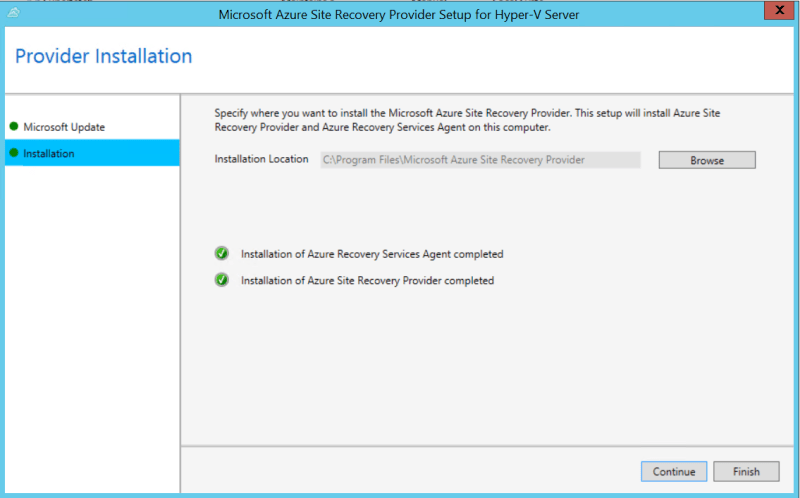Click the green dot beside Installation step
This screenshot has height=498, width=800.
14,153
